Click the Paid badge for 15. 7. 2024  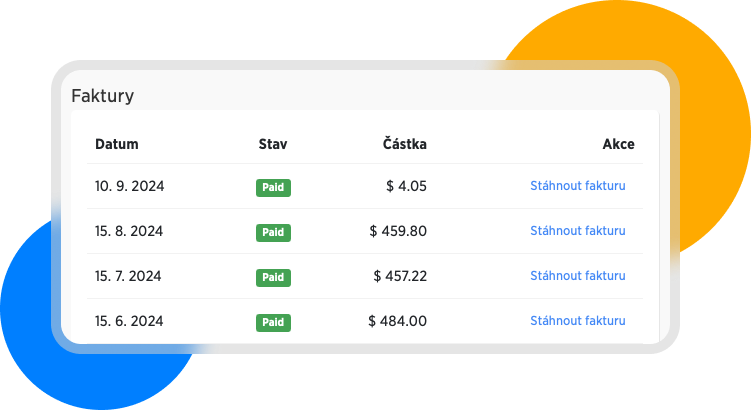273,277
